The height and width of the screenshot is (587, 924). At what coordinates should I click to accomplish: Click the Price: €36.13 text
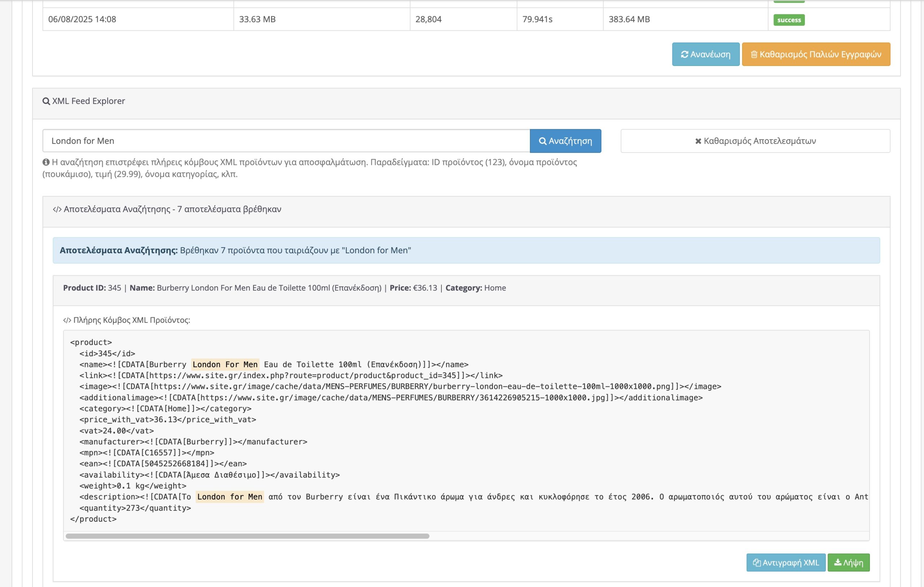(413, 288)
